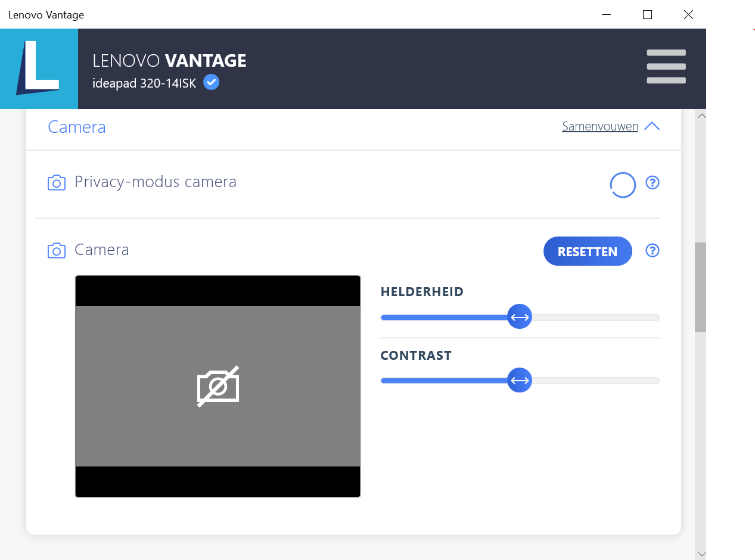Click the blue Camera section heading
This screenshot has height=560, width=755.
point(77,127)
